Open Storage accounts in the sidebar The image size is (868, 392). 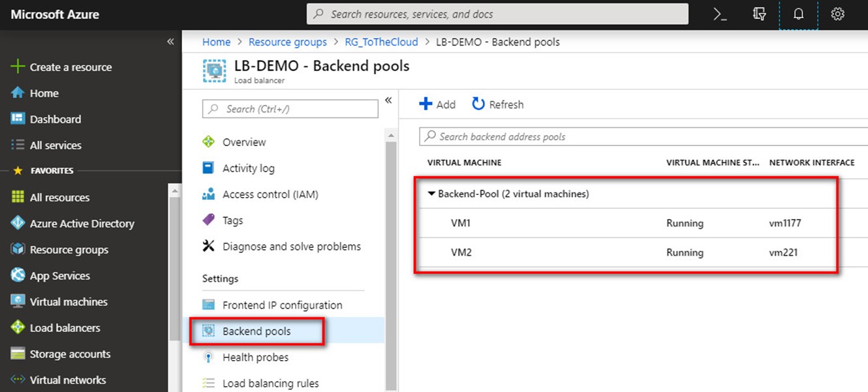[70, 354]
